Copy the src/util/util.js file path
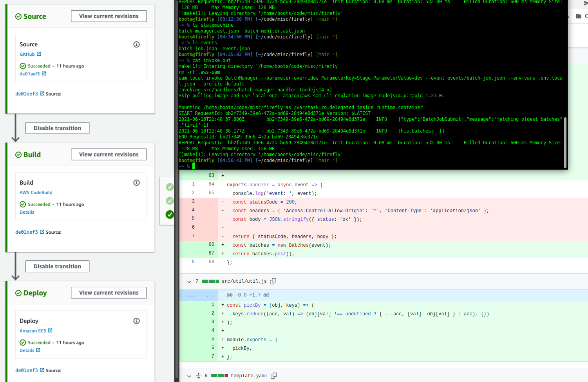 tap(273, 281)
